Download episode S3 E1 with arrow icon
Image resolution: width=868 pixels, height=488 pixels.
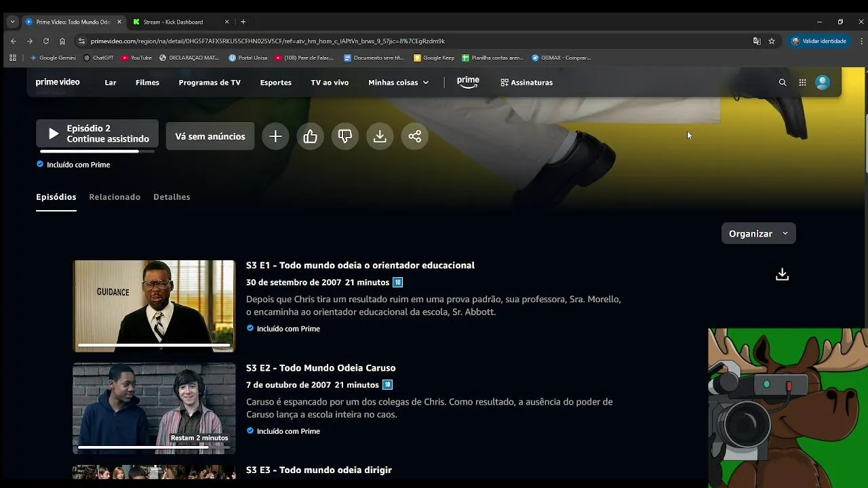[x=782, y=274]
